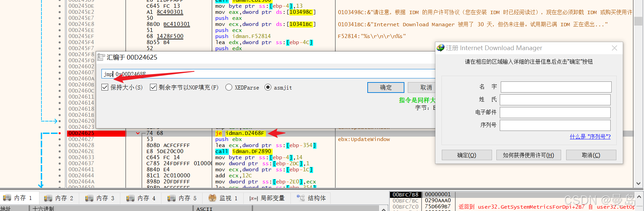Image resolution: width=644 pixels, height=211 pixels.
Task: Click stack address 00BFC7B8
Action: [405, 195]
